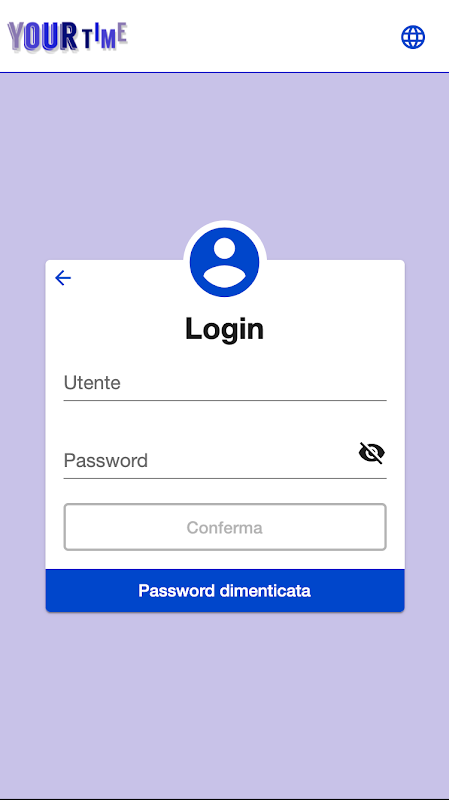The image size is (449, 800).
Task: Return to the previous screen via the blue arrow
Action: pos(63,278)
